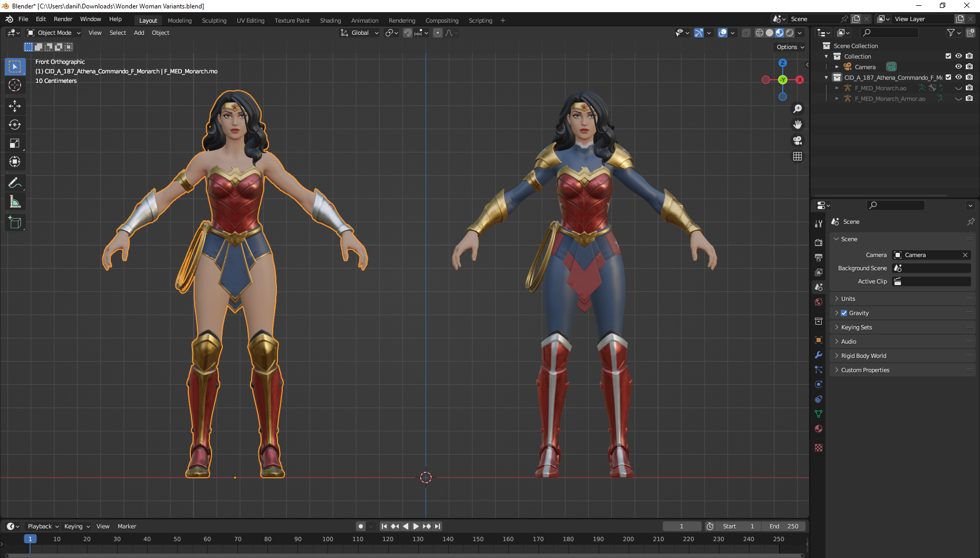980x558 pixels.
Task: Select the Add Cube tool
Action: (x=15, y=223)
